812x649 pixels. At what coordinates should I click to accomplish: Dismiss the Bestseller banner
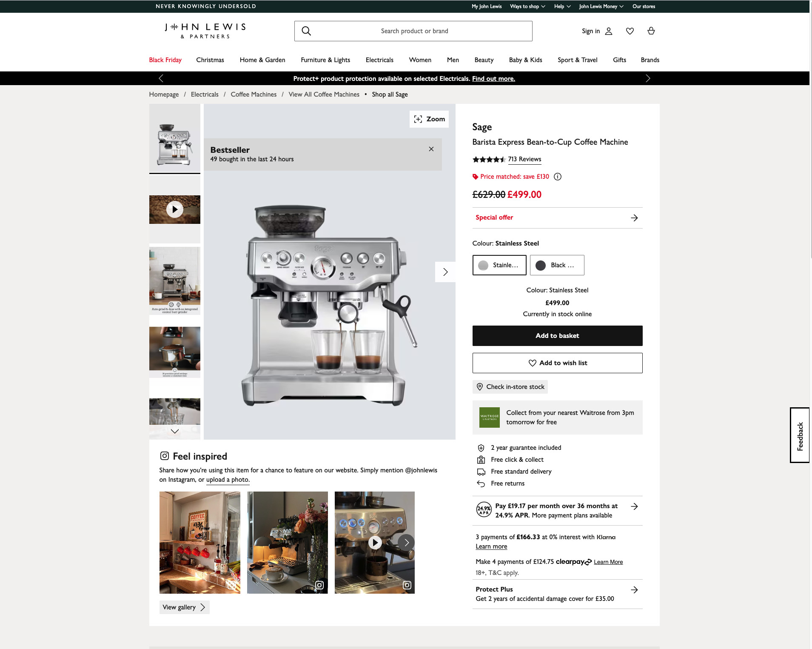(x=431, y=149)
